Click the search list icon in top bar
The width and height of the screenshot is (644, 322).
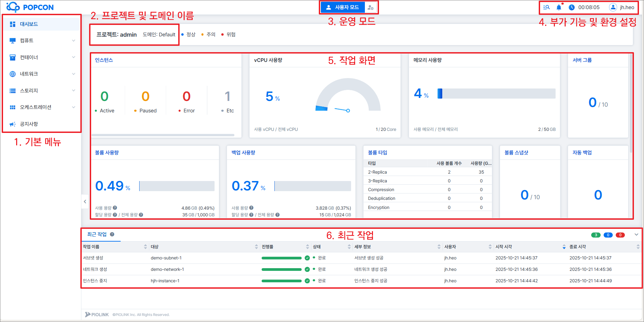click(x=546, y=7)
